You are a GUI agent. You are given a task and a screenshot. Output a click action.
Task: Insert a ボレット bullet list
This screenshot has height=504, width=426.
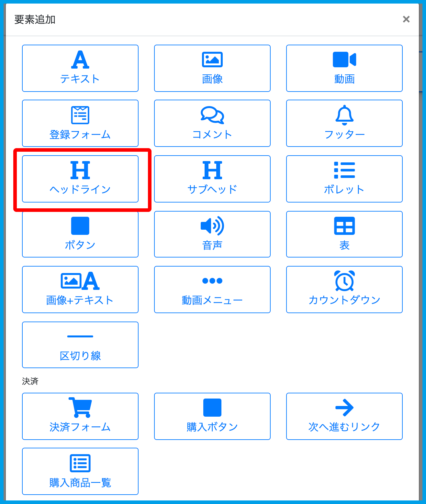click(x=344, y=179)
